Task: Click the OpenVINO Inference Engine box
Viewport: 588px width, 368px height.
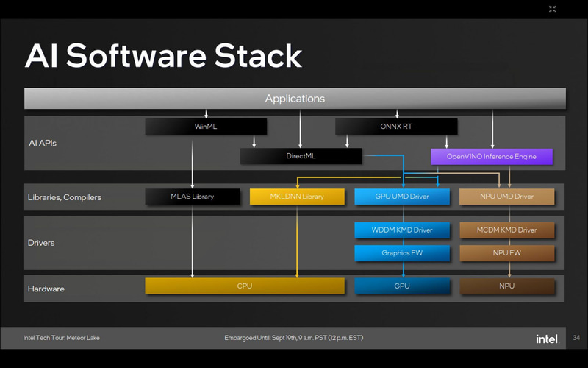Action: (x=491, y=157)
